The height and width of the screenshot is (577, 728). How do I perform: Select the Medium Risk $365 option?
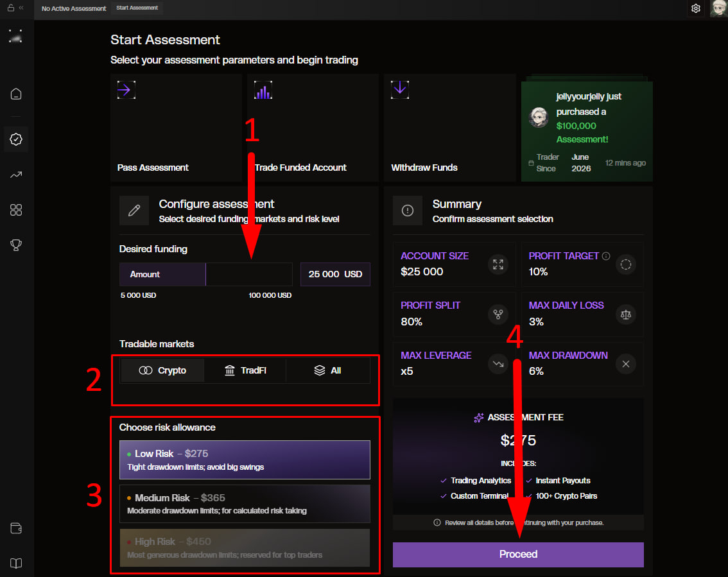click(245, 504)
